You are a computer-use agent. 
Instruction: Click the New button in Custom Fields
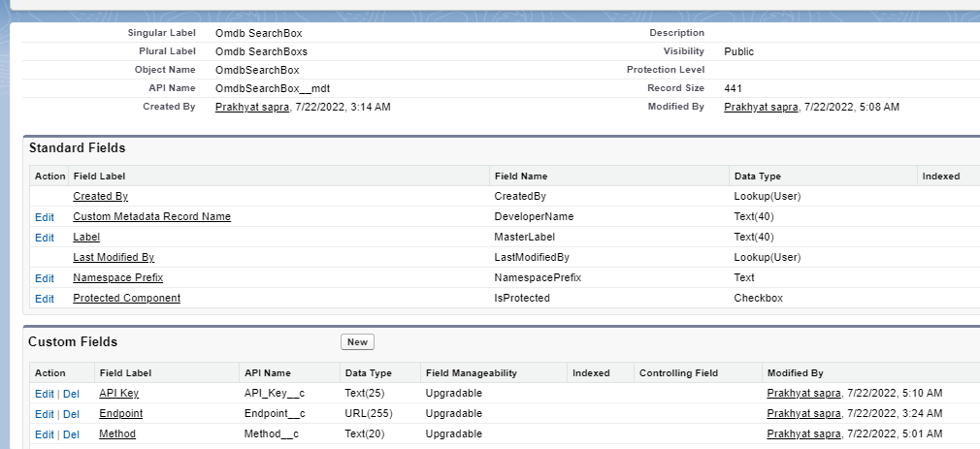click(x=357, y=342)
